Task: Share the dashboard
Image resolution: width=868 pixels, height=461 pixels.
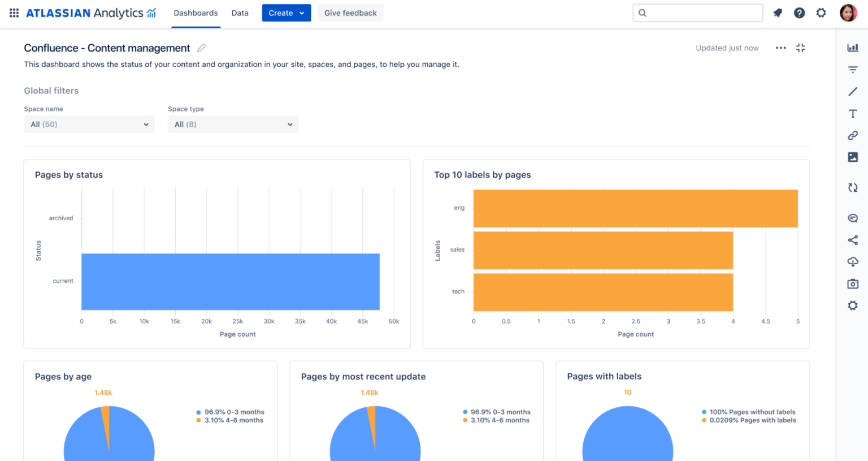Action: pyautogui.click(x=852, y=240)
